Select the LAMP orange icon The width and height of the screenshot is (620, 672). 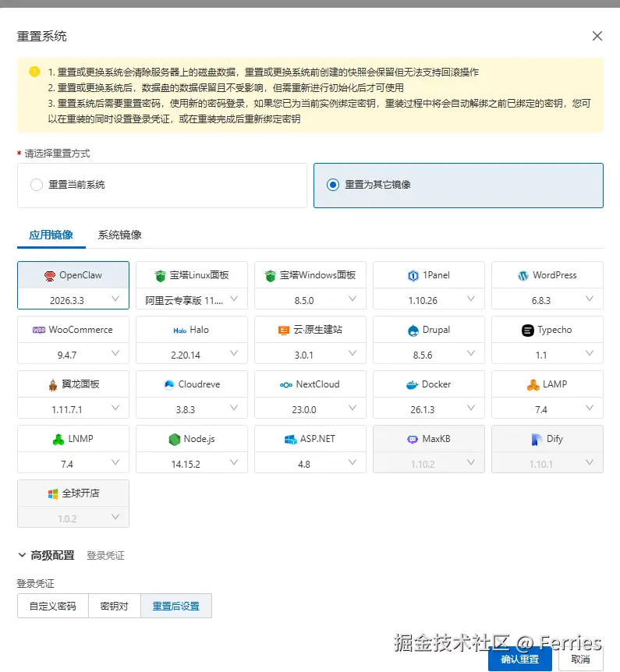click(533, 385)
